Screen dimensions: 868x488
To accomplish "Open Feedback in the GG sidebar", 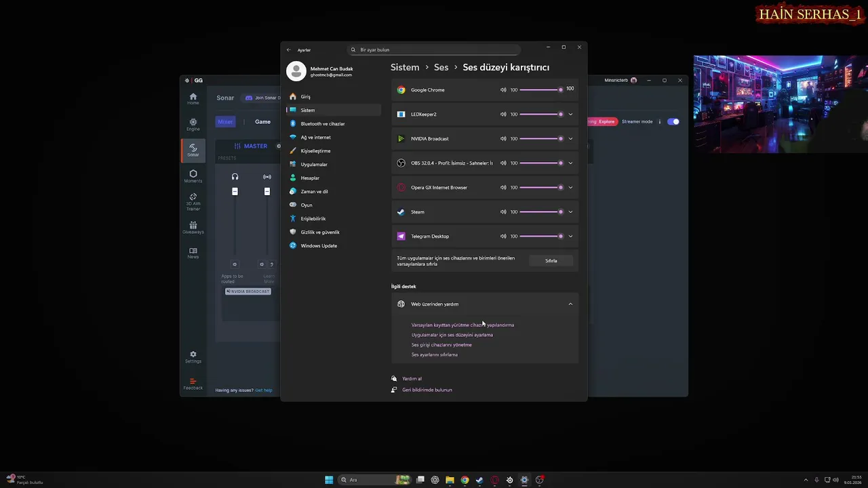I will [x=193, y=384].
